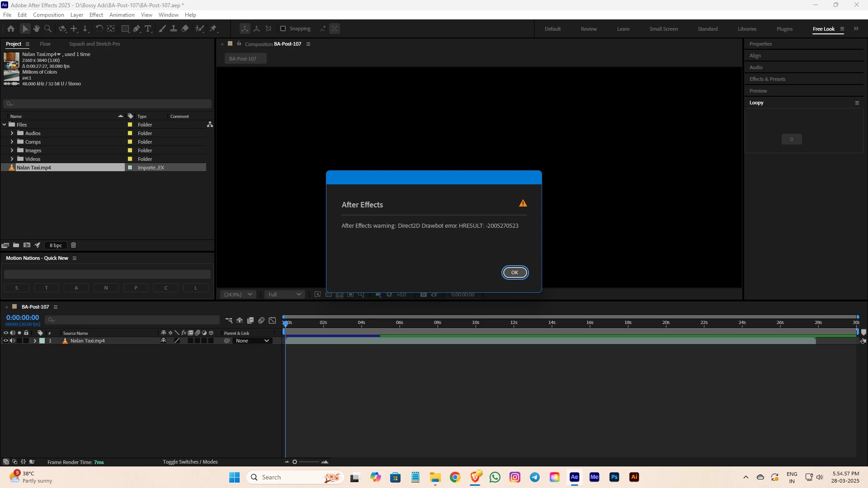
Task: Expand the Nalan Taxi.mp4 layer properties
Action: point(35,341)
